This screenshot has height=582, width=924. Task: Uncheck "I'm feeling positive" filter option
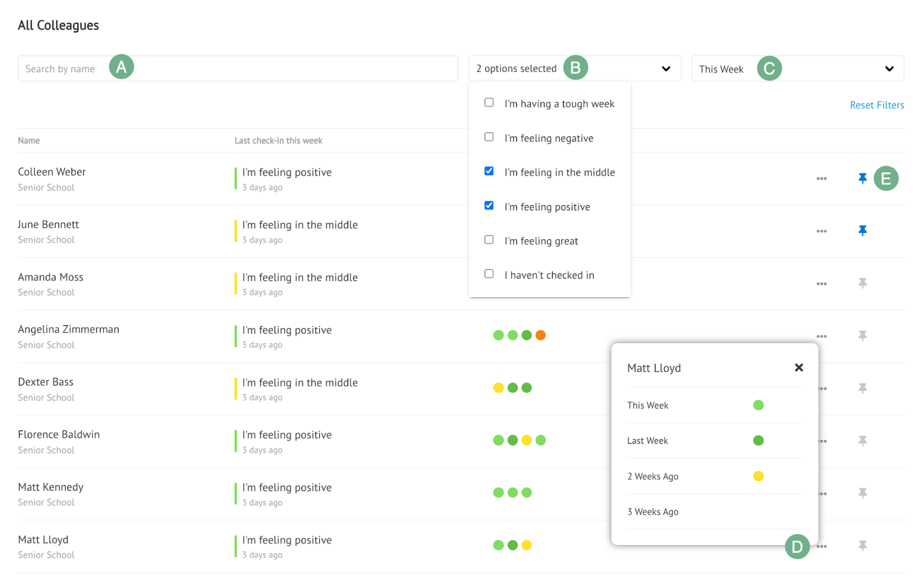[x=489, y=205]
